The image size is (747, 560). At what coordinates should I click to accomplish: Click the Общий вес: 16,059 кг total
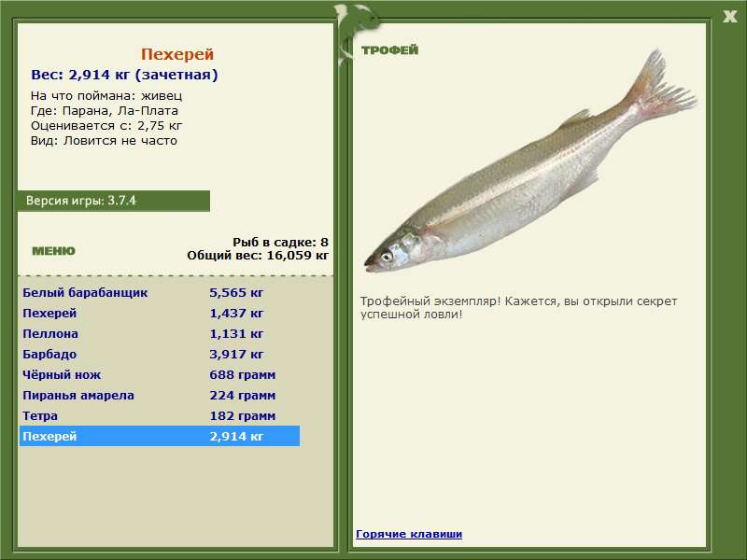[x=258, y=255]
